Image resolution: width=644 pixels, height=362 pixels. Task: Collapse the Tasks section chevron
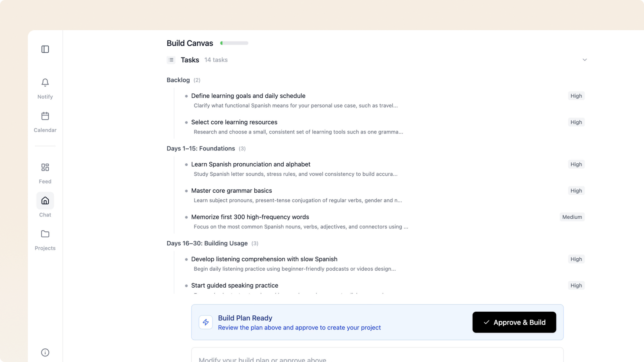(x=584, y=60)
